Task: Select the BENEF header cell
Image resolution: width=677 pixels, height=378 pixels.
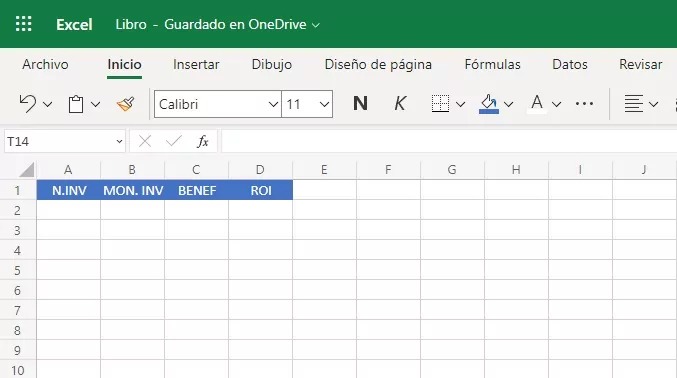Action: pos(196,190)
